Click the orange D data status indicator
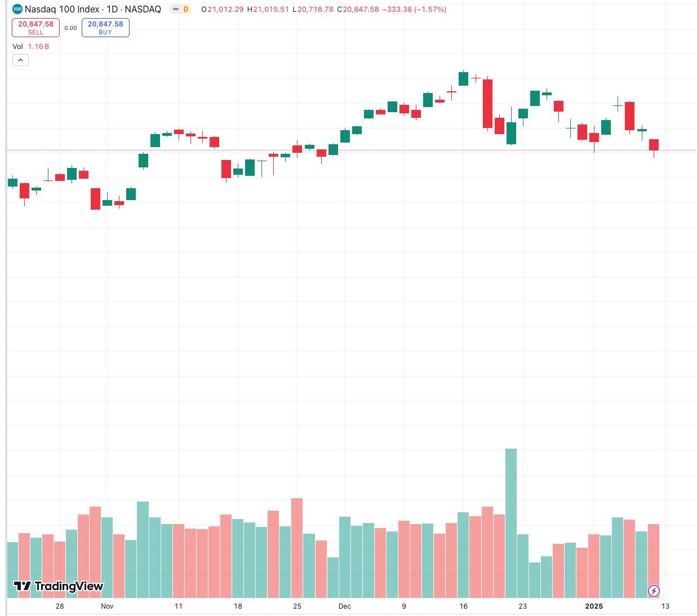Viewport: 697px width, 616px height. click(185, 9)
